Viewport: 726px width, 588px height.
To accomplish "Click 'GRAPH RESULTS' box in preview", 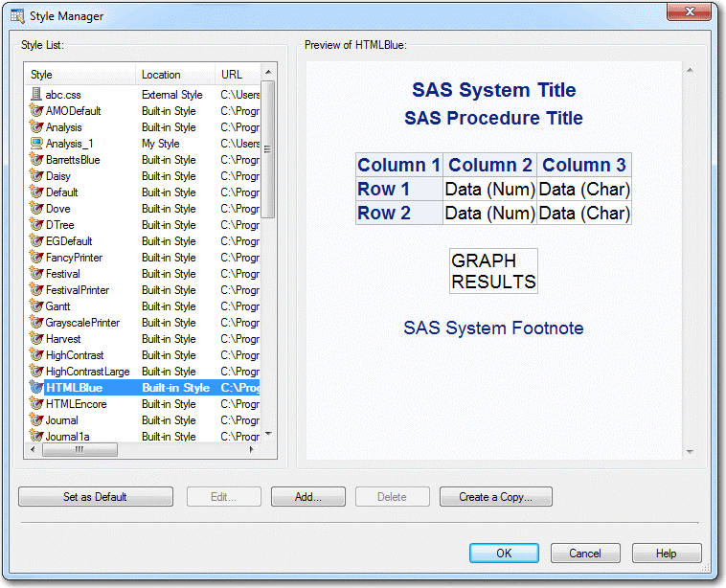I will tap(493, 271).
